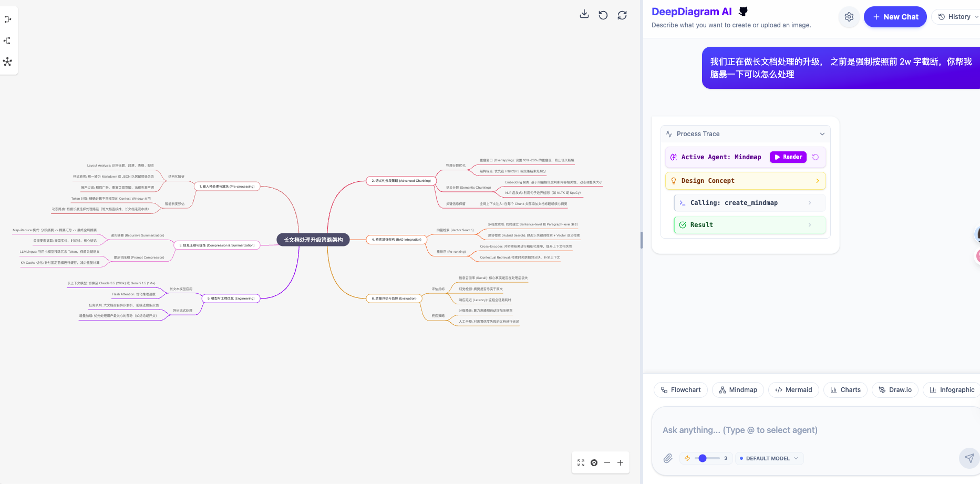Image resolution: width=980 pixels, height=484 pixels.
Task: Start a New Chat
Action: pyautogui.click(x=895, y=16)
